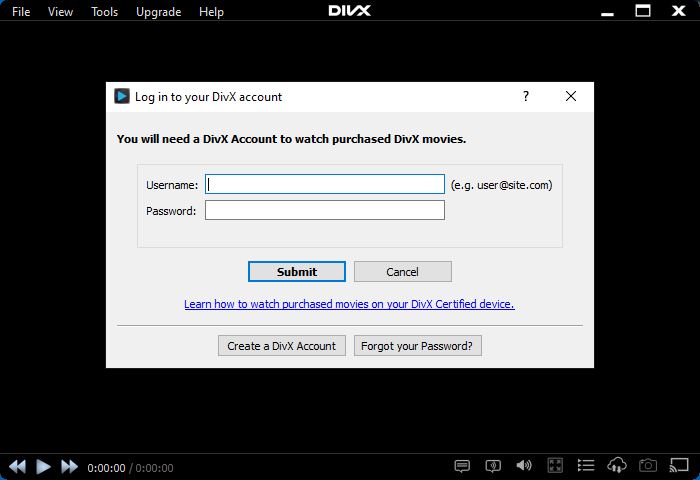This screenshot has width=700, height=480.
Task: Click the cast to device icon
Action: (679, 465)
